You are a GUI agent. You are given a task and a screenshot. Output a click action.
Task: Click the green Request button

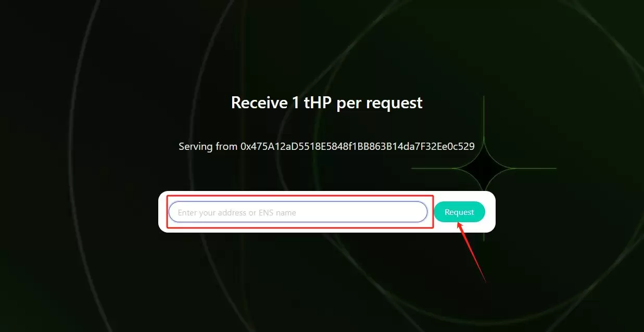click(x=459, y=212)
